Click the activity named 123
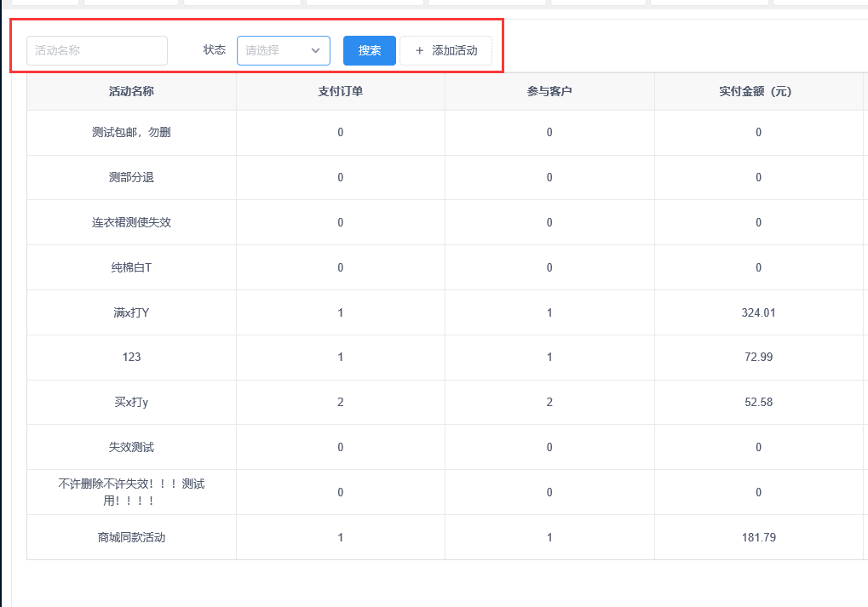This screenshot has height=607, width=868. (131, 358)
